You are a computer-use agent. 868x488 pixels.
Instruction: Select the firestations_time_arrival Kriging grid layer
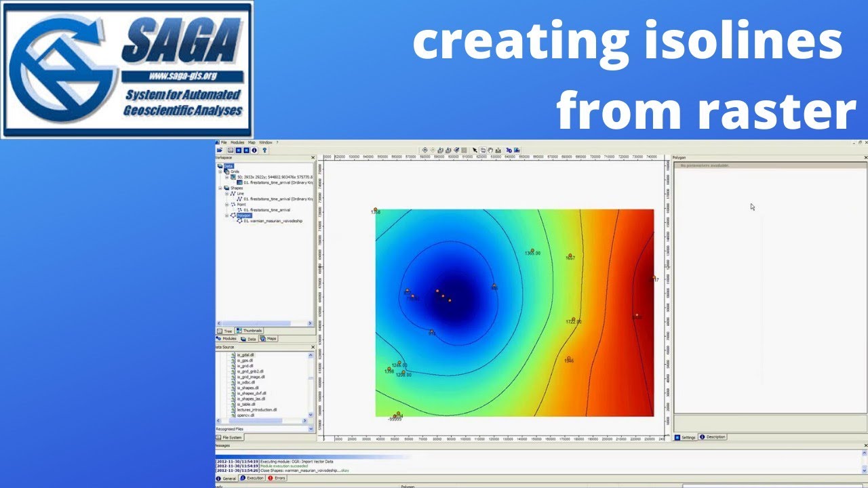coord(278,182)
